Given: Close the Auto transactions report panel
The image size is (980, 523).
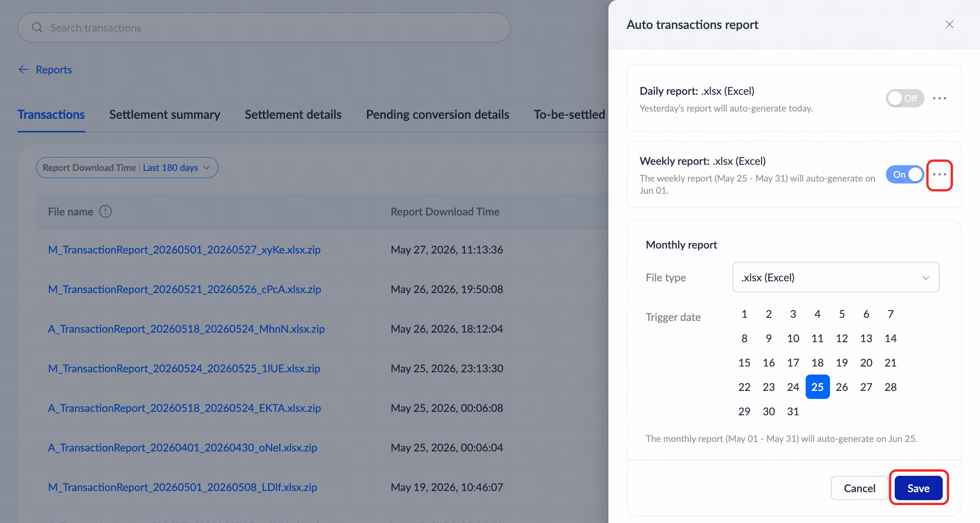Looking at the screenshot, I should pos(949,25).
